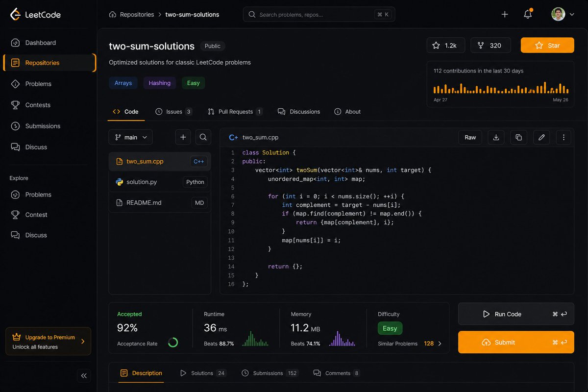Open Similar Problems 128 chevron
Image resolution: width=588 pixels, height=392 pixels.
point(440,343)
